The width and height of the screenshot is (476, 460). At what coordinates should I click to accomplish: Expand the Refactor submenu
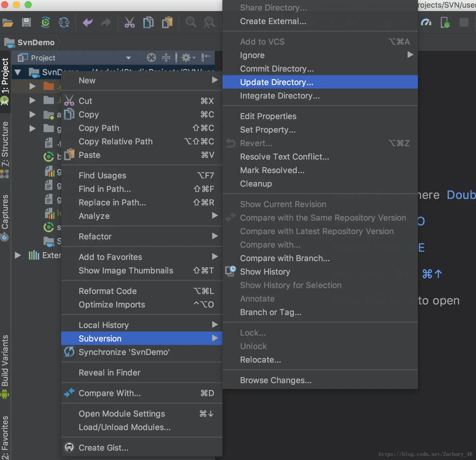pyautogui.click(x=142, y=236)
